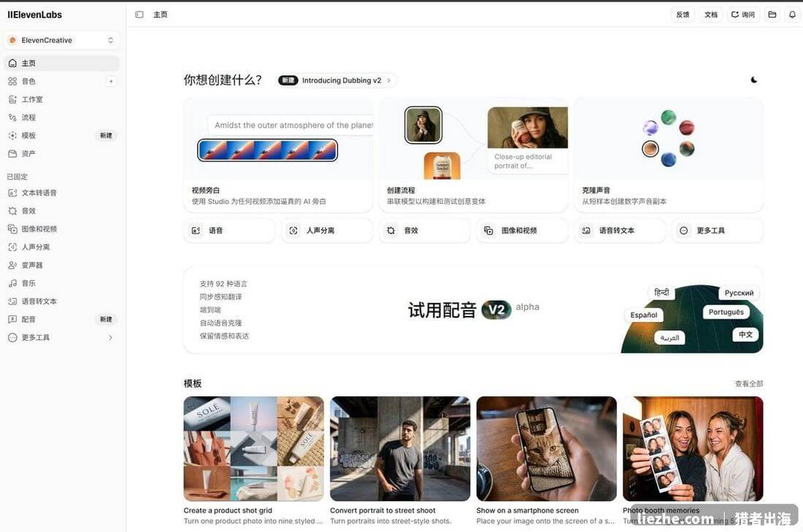Open the Introducing Dubbing v2 announcement

tap(336, 80)
